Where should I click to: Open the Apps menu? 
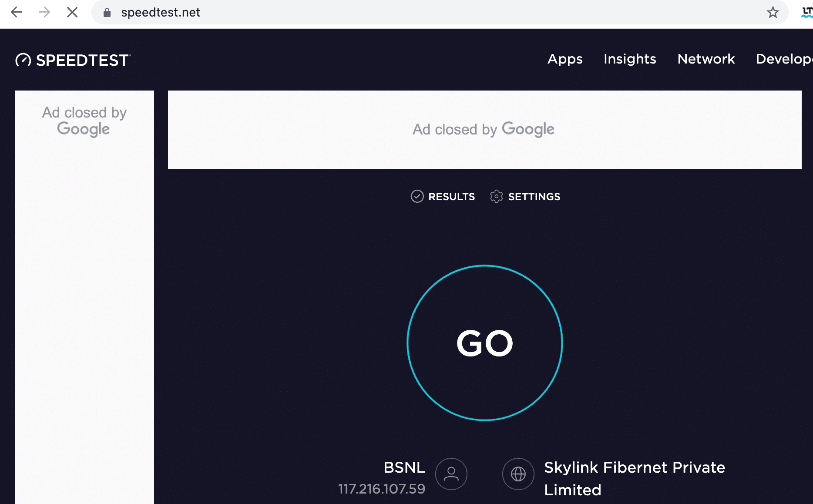(564, 59)
